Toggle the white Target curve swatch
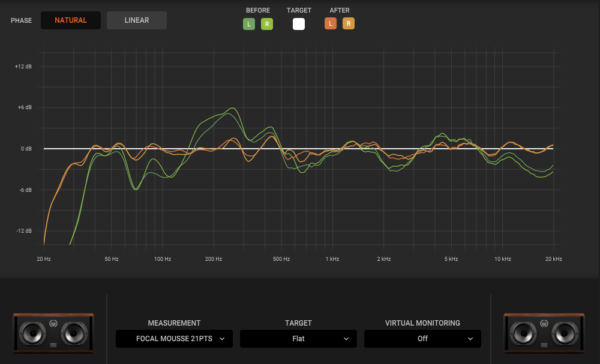 (299, 24)
